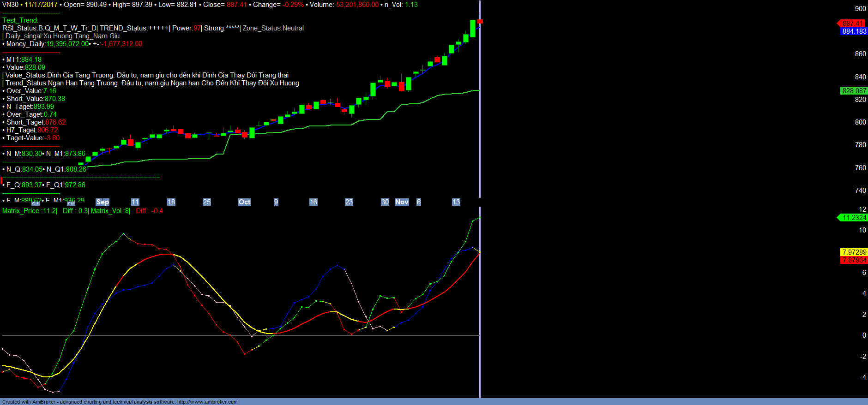The height and width of the screenshot is (405, 868).
Task: Select the green 828.087 value tag
Action: [854, 91]
